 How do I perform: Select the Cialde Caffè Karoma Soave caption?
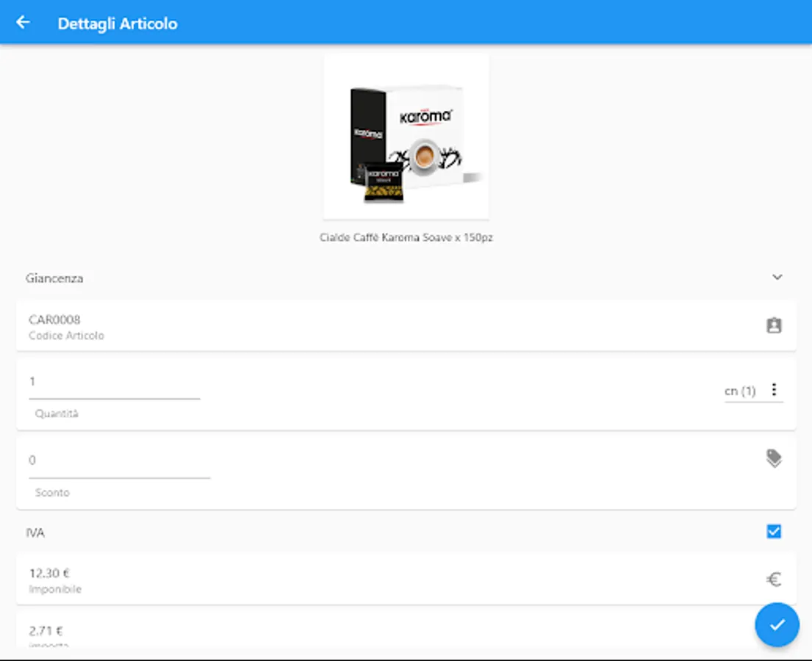click(406, 237)
